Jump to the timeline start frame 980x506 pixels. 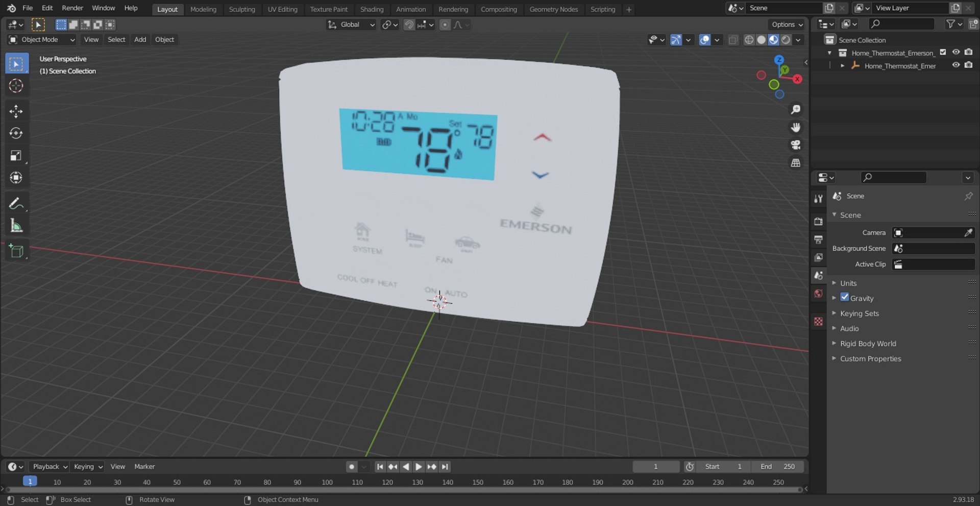click(x=380, y=467)
